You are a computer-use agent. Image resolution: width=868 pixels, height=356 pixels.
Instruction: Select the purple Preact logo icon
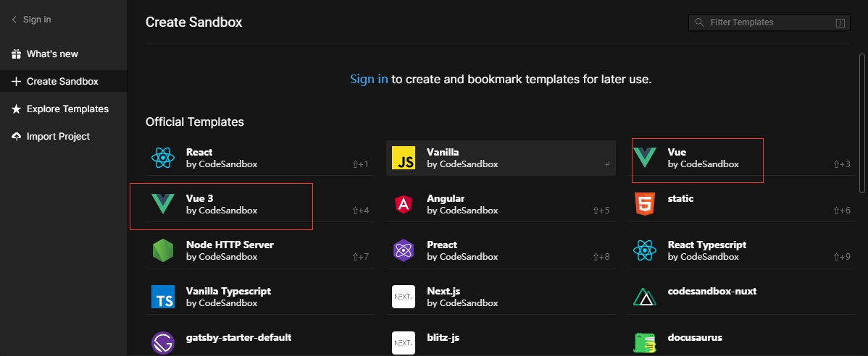point(404,250)
